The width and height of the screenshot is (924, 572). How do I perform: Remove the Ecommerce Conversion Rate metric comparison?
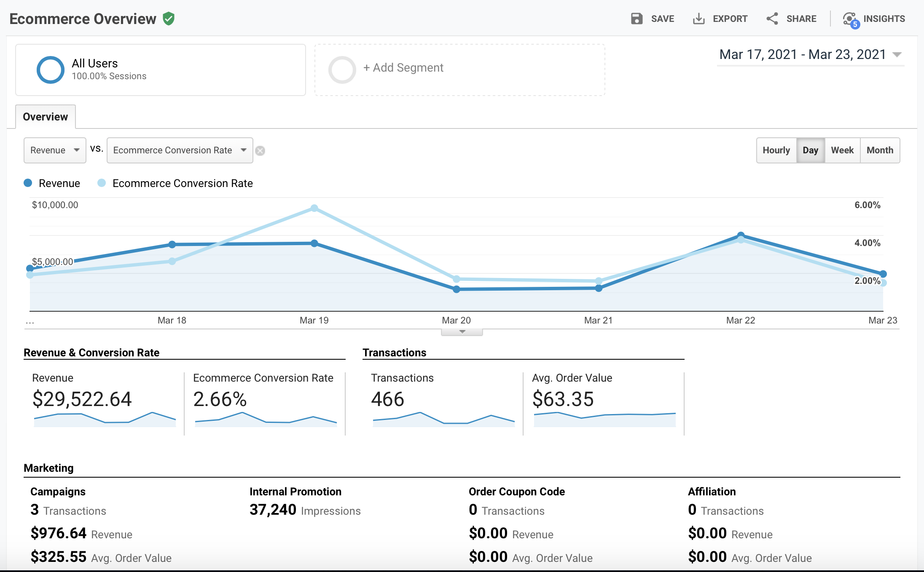(260, 150)
